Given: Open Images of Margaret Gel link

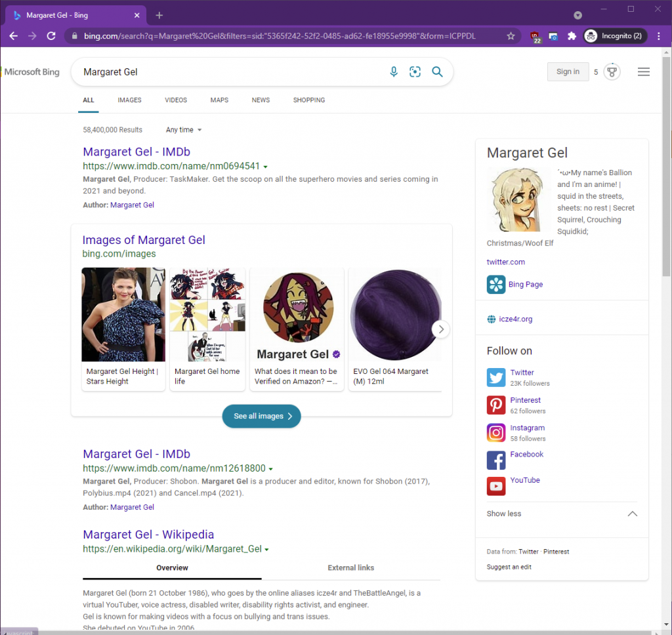Looking at the screenshot, I should [x=144, y=240].
